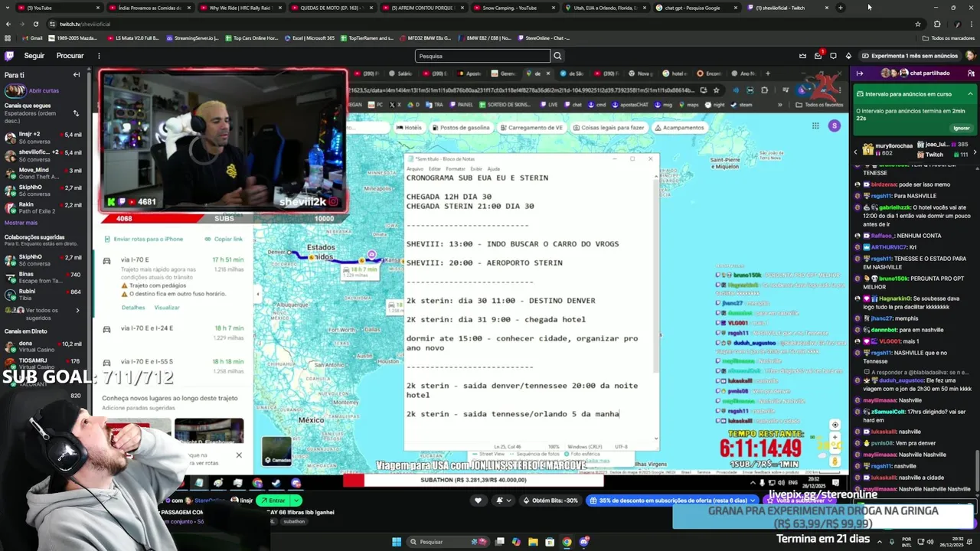Screen dimensions: 980x551
Task: Show next gift leaderboard entry
Action: coord(975,153)
